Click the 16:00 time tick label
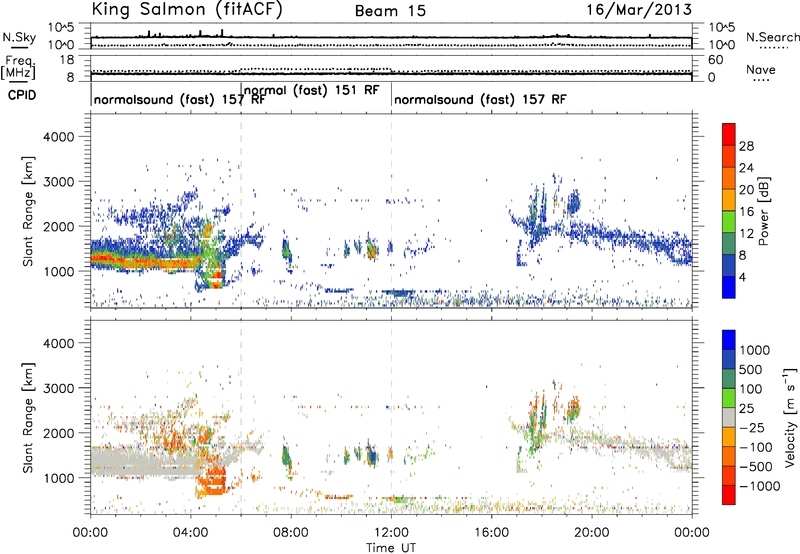 click(491, 533)
